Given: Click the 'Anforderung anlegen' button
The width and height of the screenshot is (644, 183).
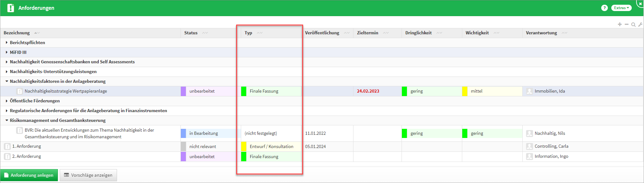Looking at the screenshot, I should [x=29, y=175].
